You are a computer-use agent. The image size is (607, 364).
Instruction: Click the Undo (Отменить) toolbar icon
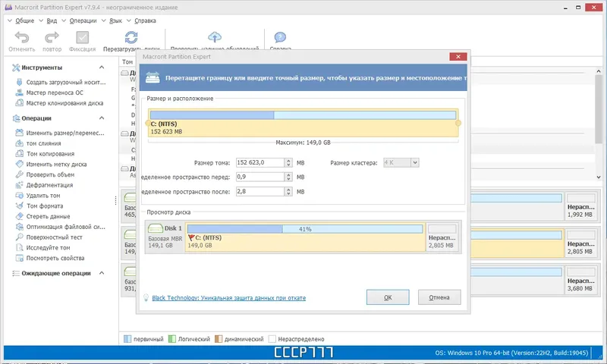coord(22,37)
